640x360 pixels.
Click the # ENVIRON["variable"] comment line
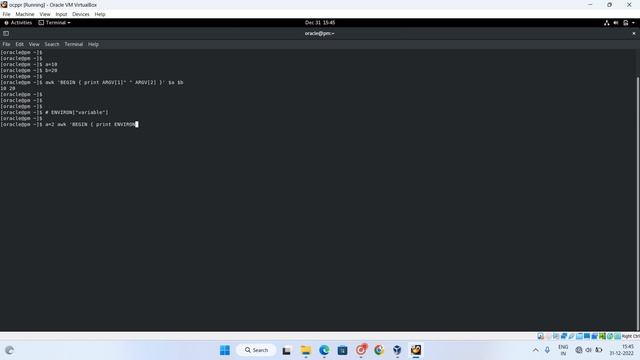[54, 112]
